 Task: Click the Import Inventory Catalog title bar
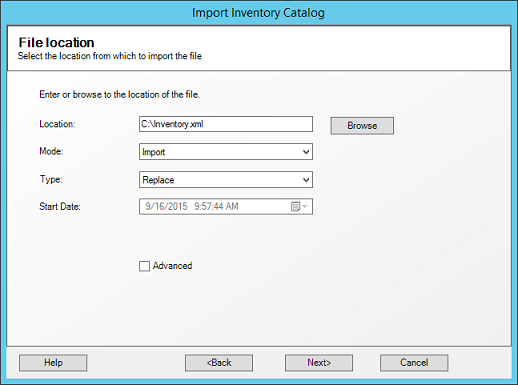258,13
